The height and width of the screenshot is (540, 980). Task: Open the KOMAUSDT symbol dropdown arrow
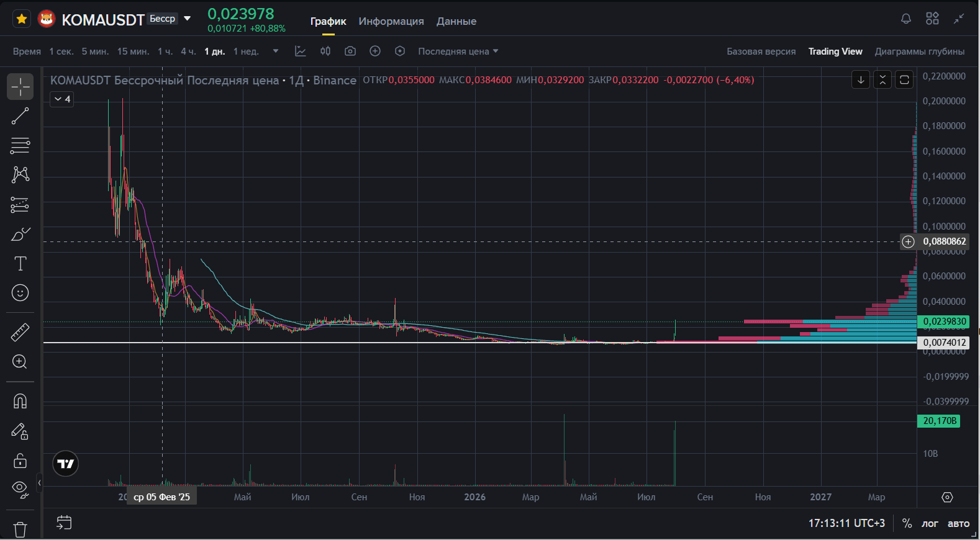tap(187, 19)
